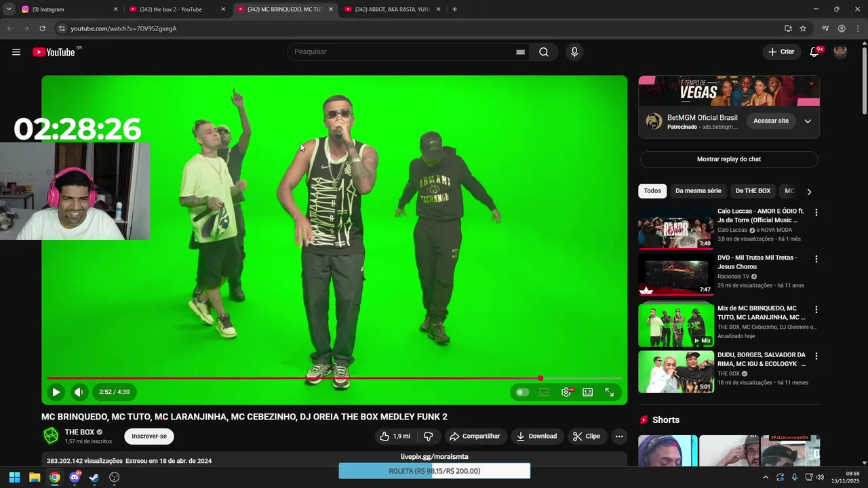
Task: Switch to the ABBOT, AKA RASTA tab
Action: [x=393, y=9]
